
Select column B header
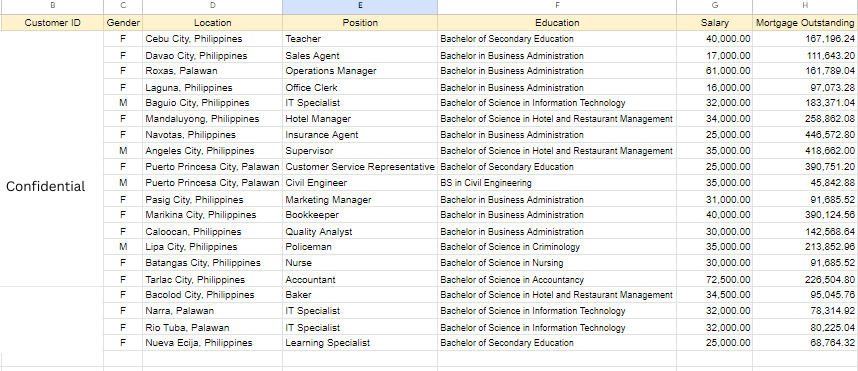click(52, 5)
